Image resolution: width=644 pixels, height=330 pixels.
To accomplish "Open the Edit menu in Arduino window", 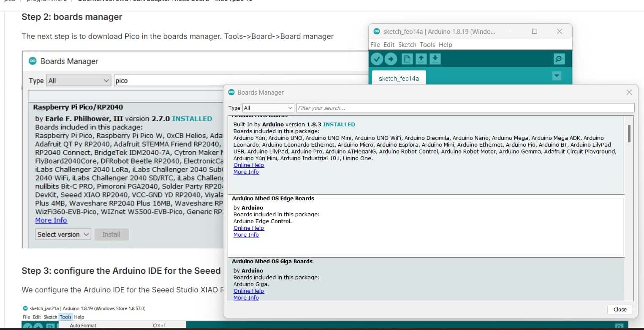I will 389,44.
